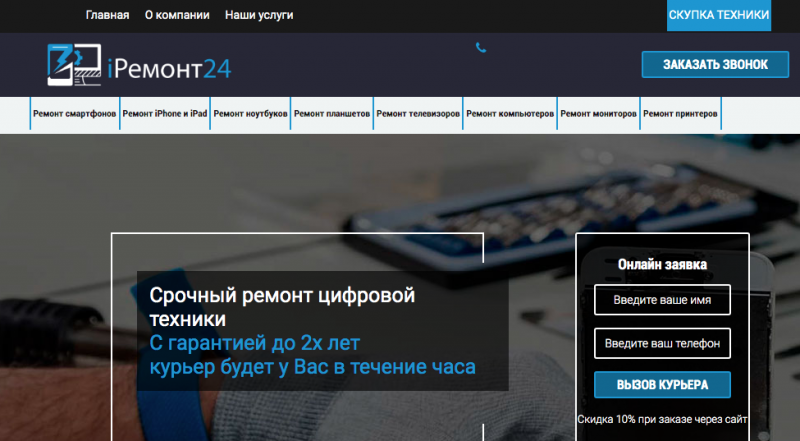Click the Онлайн заявка heading
The height and width of the screenshot is (441, 800).
(662, 264)
